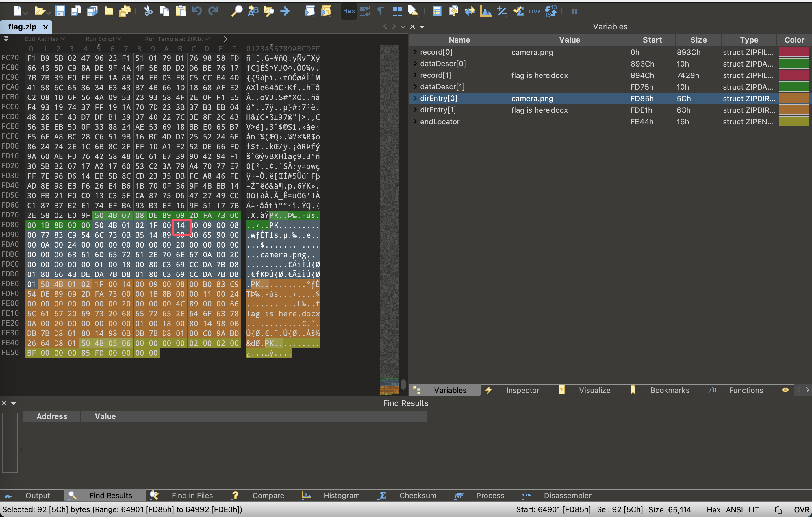
Task: Click the hex editor vertical scrollbar thumb
Action: [403, 384]
